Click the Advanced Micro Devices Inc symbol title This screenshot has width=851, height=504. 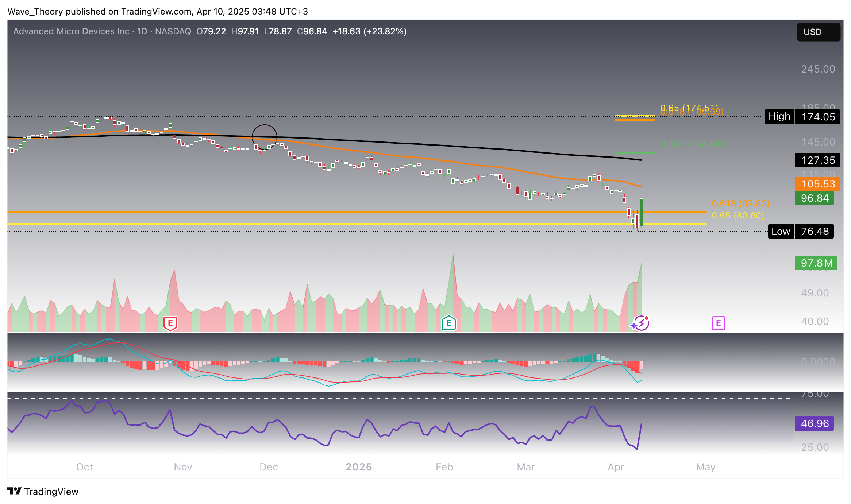pos(71,31)
